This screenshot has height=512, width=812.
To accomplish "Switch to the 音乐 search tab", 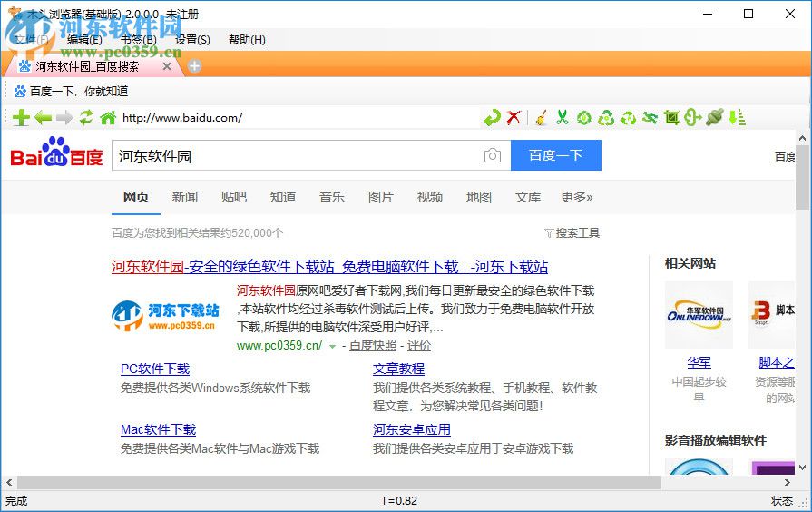I will click(x=332, y=197).
